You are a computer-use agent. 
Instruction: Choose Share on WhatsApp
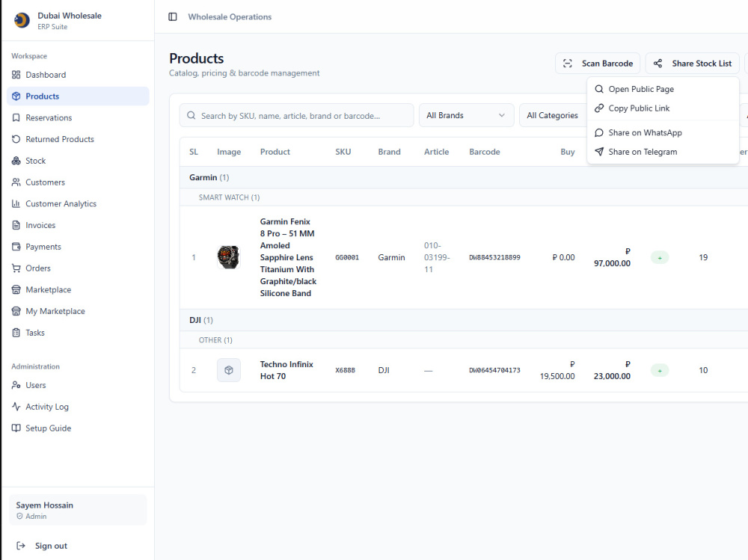663,132
